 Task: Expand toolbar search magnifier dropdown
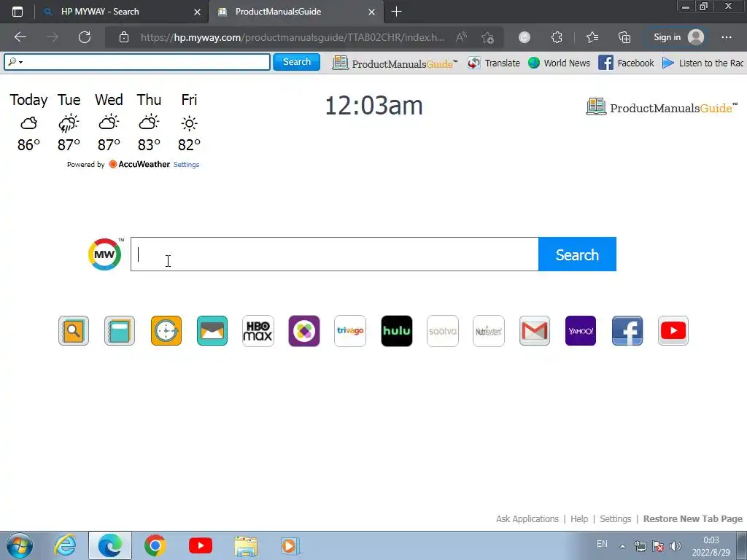[x=16, y=62]
